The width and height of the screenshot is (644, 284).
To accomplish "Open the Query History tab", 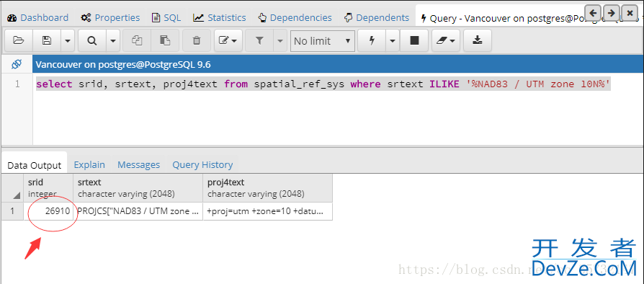I will pyautogui.click(x=202, y=164).
